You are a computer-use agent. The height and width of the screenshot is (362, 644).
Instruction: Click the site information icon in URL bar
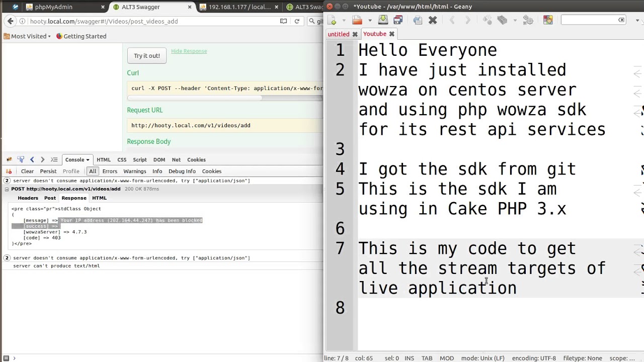22,21
